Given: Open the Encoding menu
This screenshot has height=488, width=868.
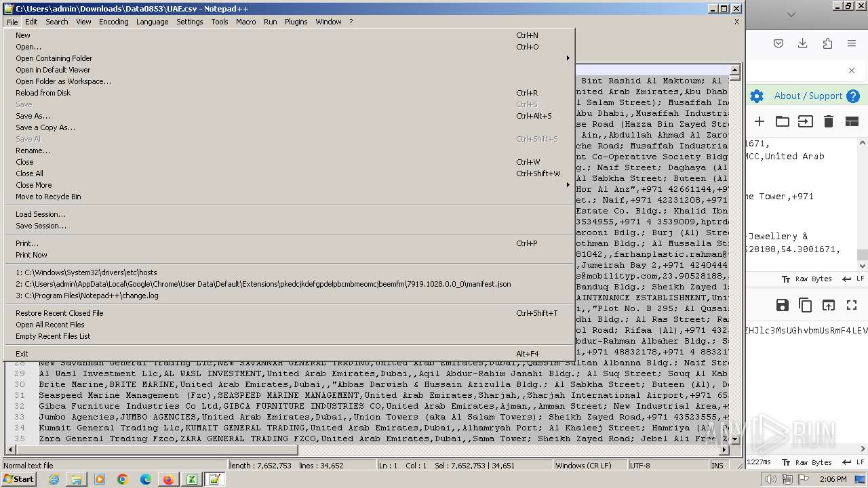Looking at the screenshot, I should point(113,22).
